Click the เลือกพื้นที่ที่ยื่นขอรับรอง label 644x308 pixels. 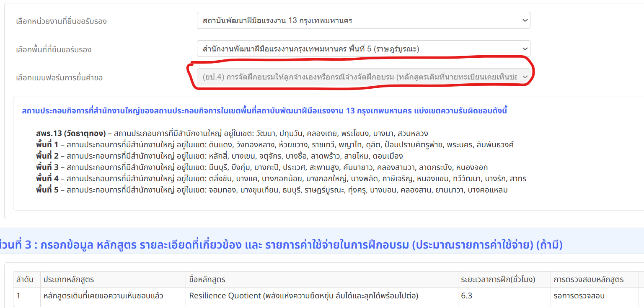(54, 49)
